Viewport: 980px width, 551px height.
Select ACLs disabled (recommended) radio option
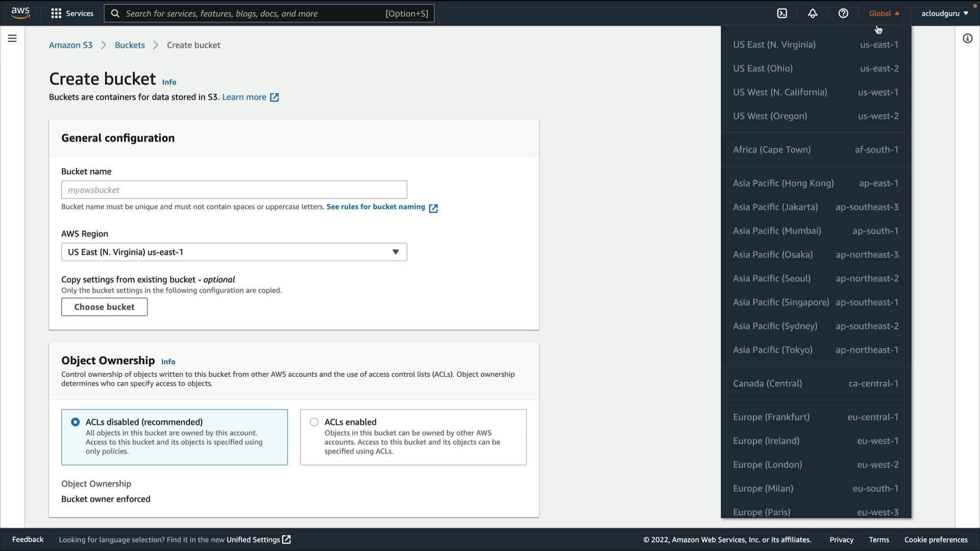[76, 422]
